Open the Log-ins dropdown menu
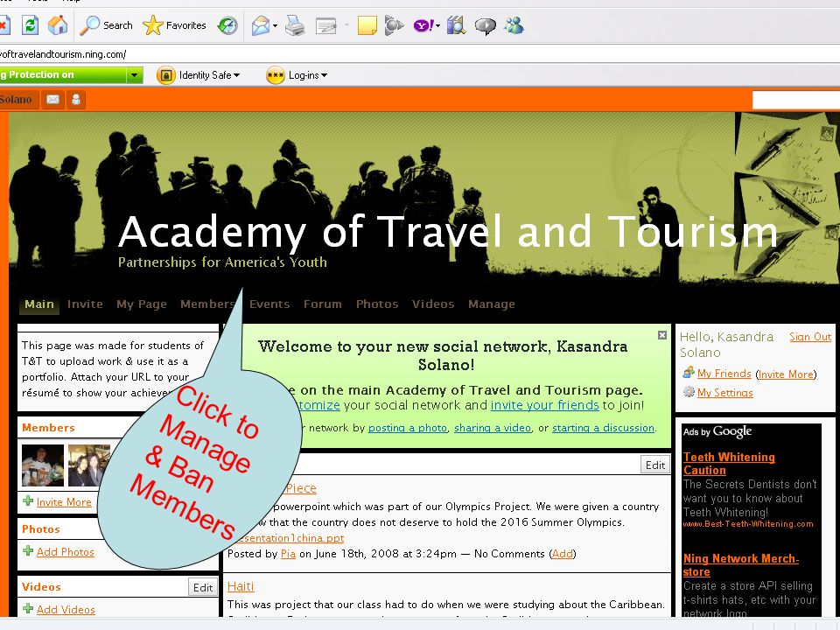Viewport: 840px width, 630px height. tap(307, 75)
